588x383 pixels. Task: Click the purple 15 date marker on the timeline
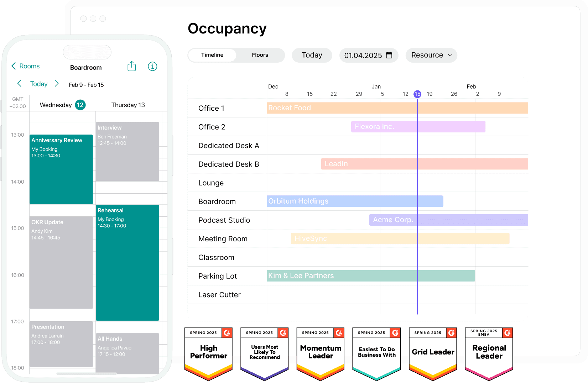click(417, 94)
